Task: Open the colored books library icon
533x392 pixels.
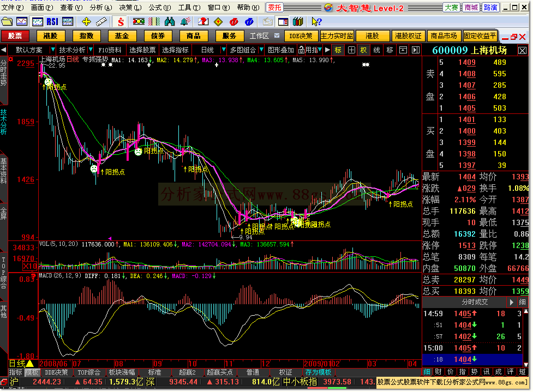Action: [298, 22]
